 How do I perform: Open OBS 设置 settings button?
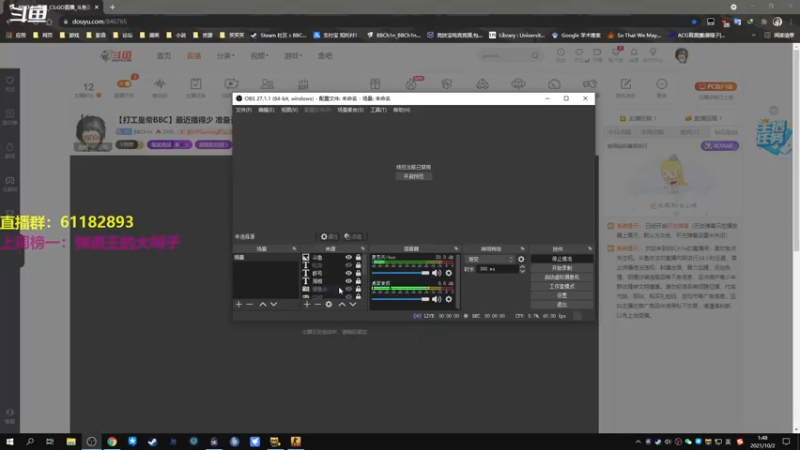(x=562, y=295)
